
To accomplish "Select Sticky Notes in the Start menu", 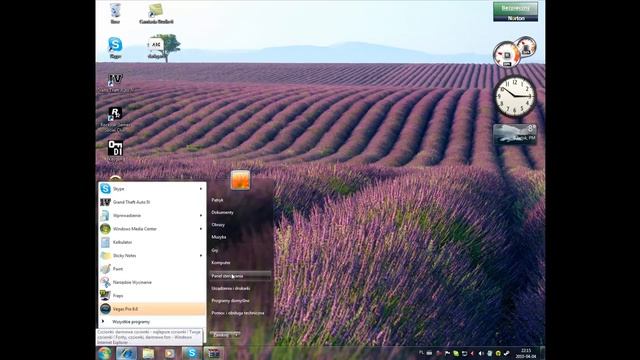I will point(152,256).
